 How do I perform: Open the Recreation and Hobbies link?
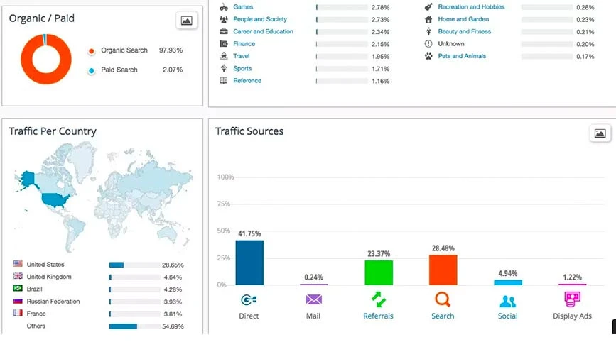[472, 7]
